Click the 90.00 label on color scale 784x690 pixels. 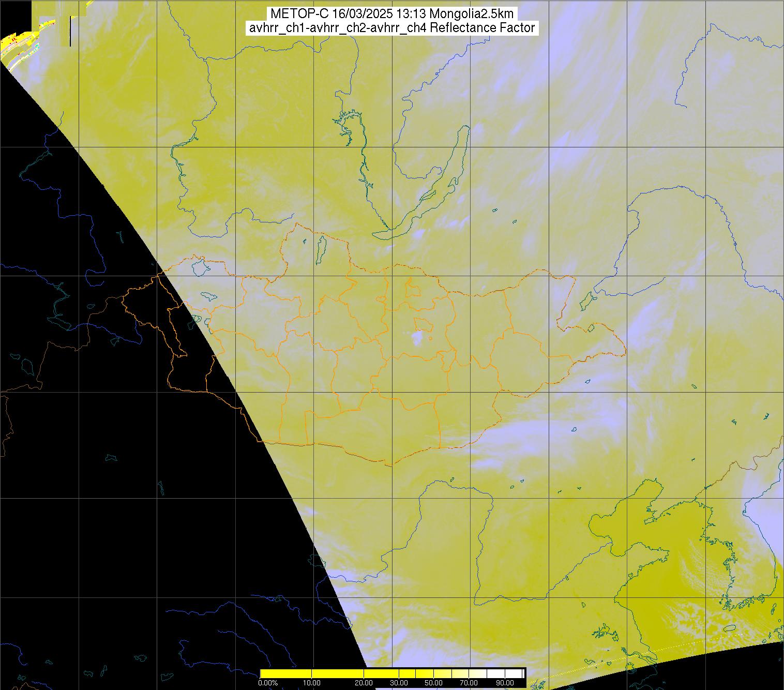click(505, 683)
